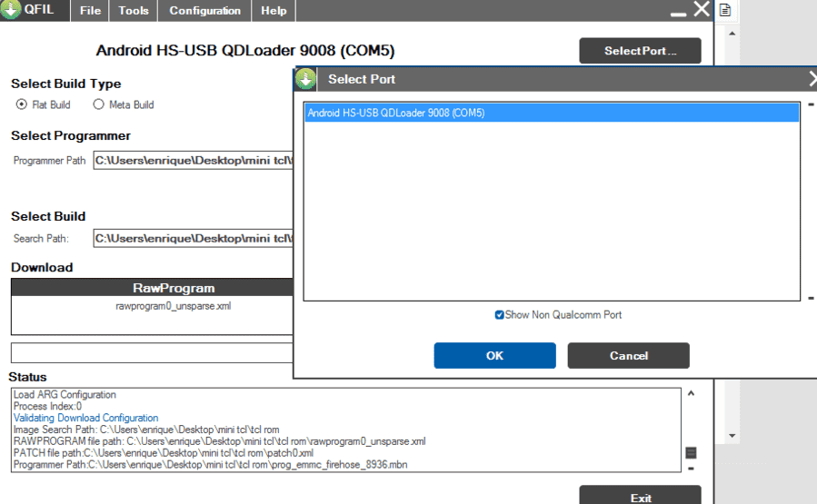Select the Meta Build radio button
Viewport: 817px width, 504px height.
point(98,104)
